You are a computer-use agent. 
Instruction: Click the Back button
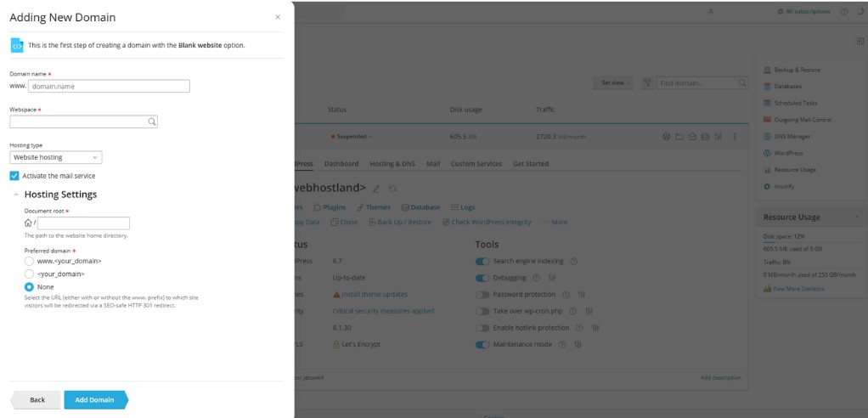tap(37, 399)
